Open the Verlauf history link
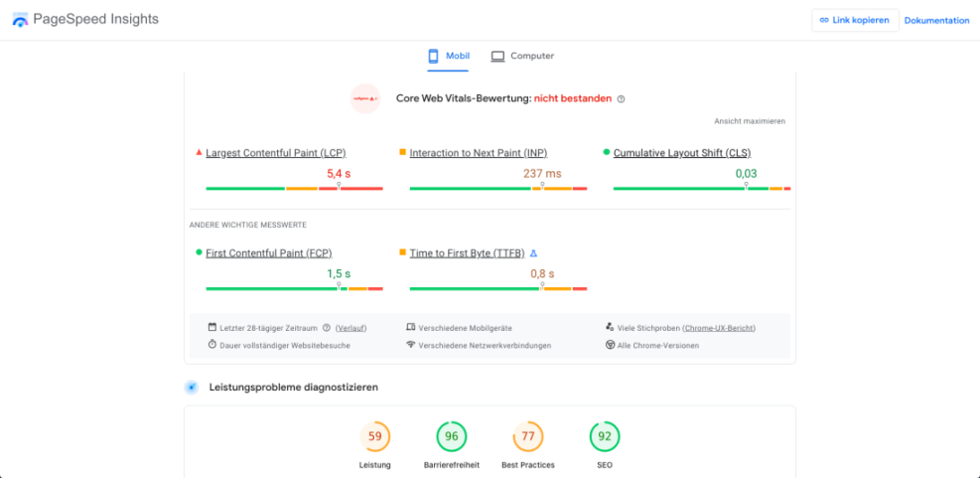The width and height of the screenshot is (980, 478). (350, 327)
